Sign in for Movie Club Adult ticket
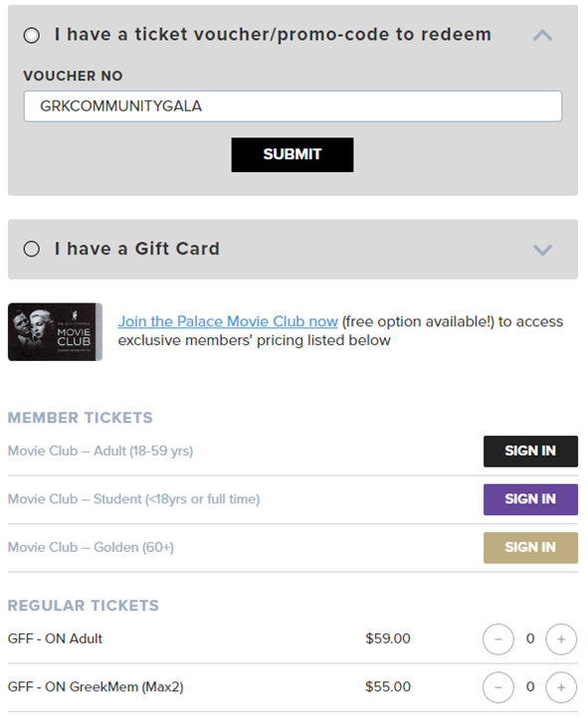This screenshot has width=588, height=717. tap(531, 451)
